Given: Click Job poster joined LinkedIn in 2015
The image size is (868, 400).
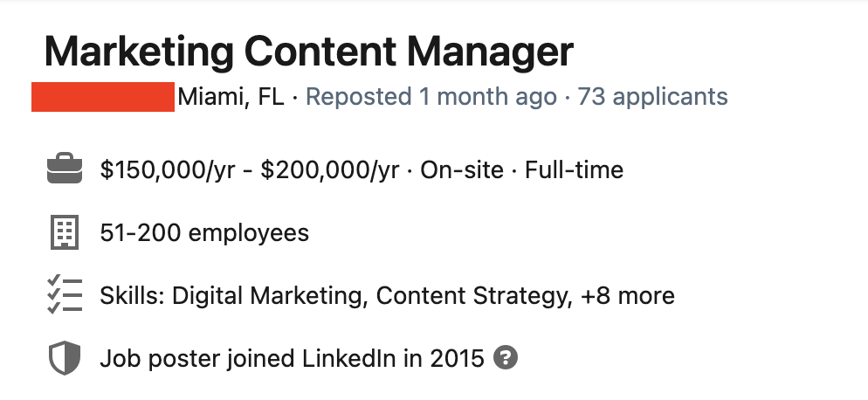Looking at the screenshot, I should click(292, 358).
